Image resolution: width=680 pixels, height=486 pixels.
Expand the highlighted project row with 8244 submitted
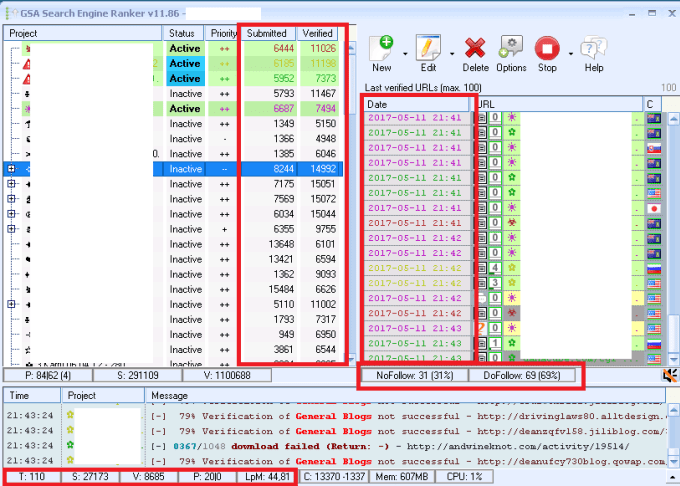point(11,169)
